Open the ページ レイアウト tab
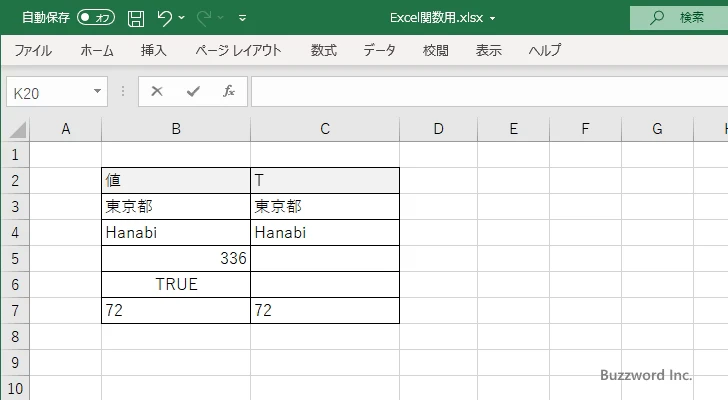Image resolution: width=728 pixels, height=400 pixels. 238,50
